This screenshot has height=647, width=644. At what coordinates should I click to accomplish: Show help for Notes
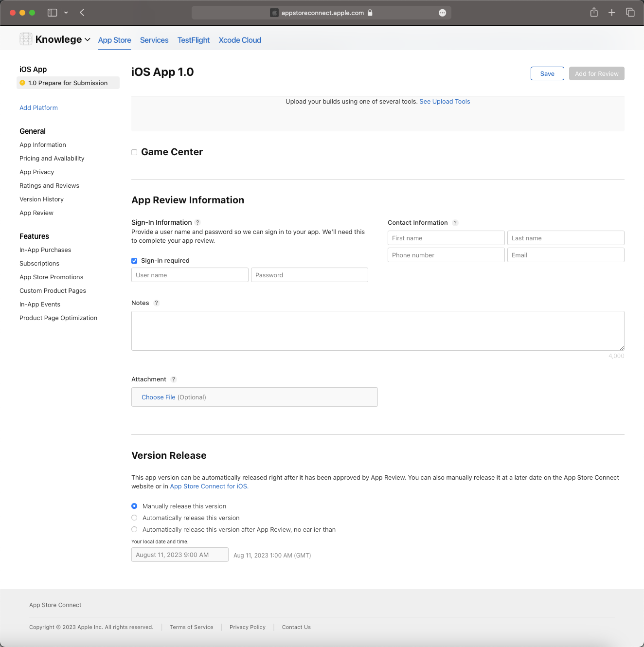pos(156,303)
